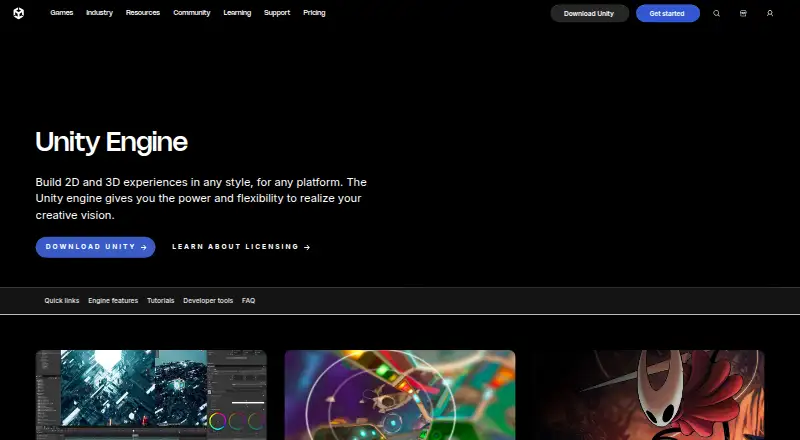Viewport: 800px width, 440px height.
Task: Open the Hollow Knight artwork card
Action: click(x=649, y=395)
